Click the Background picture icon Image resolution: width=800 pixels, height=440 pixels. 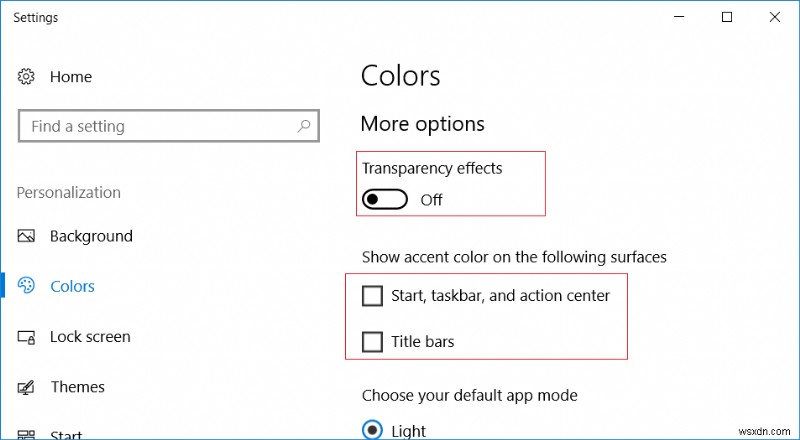click(27, 236)
